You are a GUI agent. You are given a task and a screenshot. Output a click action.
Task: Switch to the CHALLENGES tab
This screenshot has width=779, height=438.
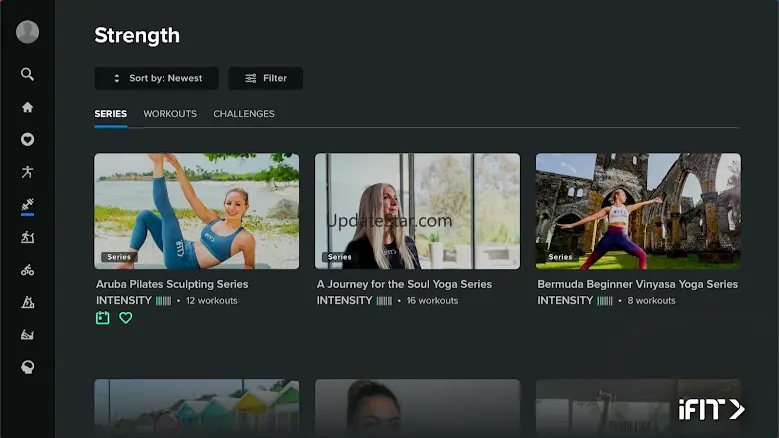tap(244, 114)
